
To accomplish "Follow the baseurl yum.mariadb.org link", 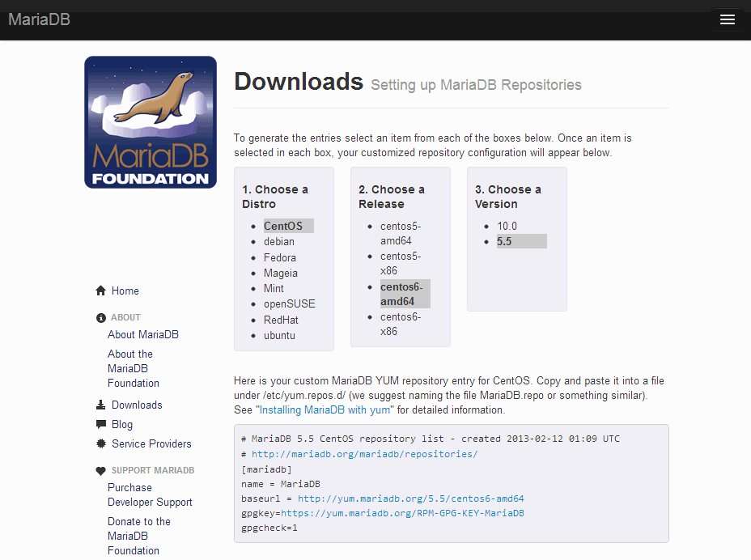I will 411,498.
